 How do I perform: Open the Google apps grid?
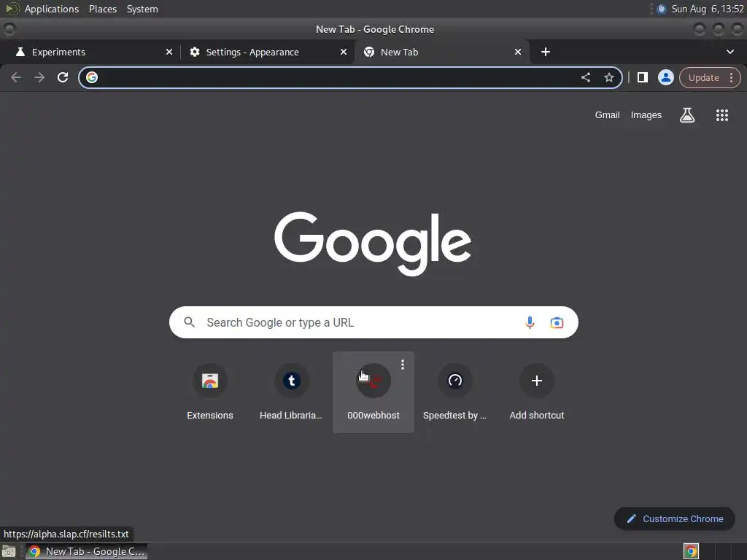(721, 114)
